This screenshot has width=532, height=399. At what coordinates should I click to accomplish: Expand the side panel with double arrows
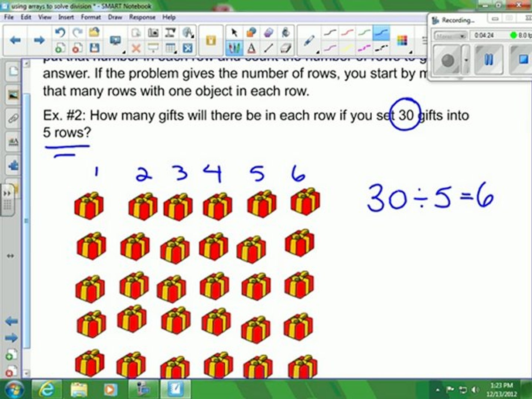pos(7,194)
